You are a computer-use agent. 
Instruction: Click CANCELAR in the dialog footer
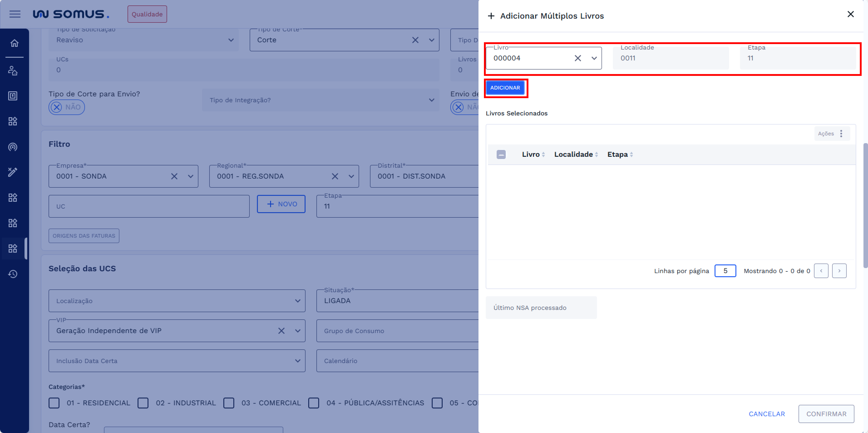click(x=767, y=414)
